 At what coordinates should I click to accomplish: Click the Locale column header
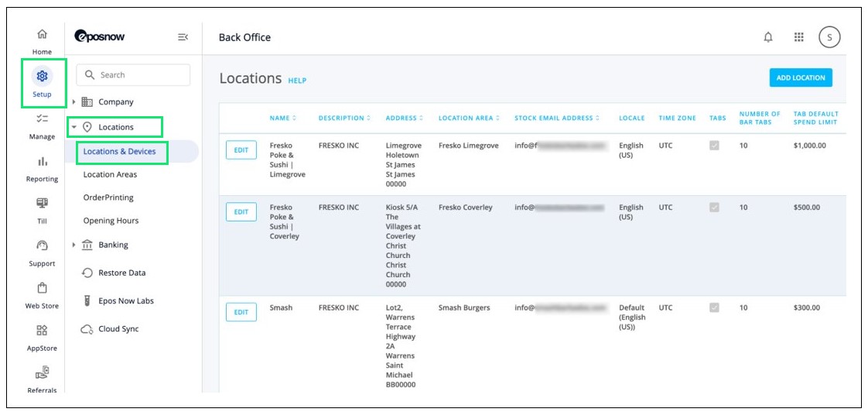[631, 118]
